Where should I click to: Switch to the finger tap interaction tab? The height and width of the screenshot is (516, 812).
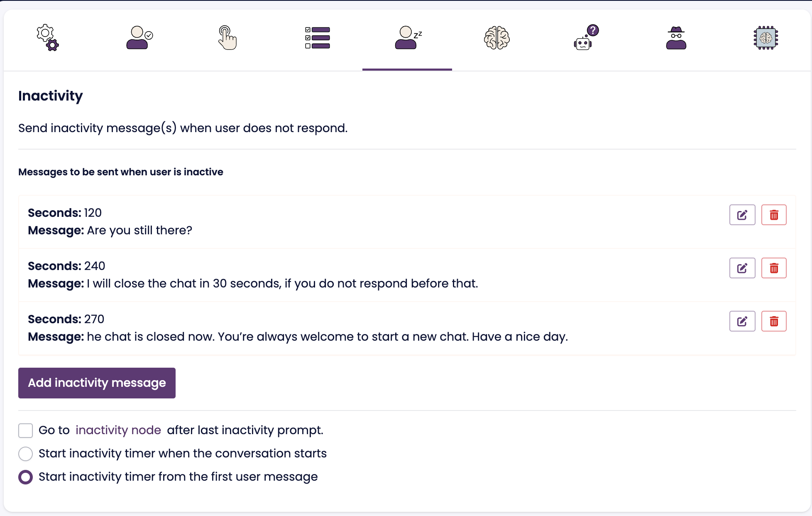click(227, 38)
